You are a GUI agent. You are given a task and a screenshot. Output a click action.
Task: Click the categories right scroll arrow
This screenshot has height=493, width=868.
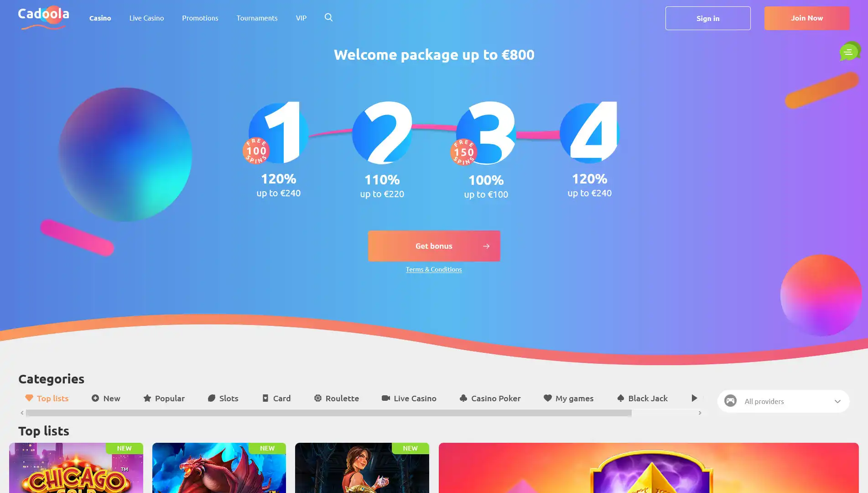pyautogui.click(x=700, y=413)
